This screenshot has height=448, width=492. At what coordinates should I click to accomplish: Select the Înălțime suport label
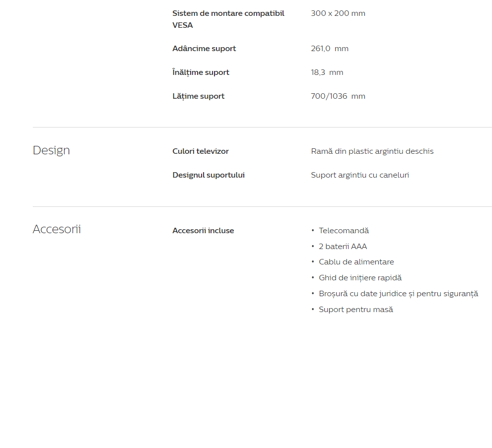(x=201, y=72)
